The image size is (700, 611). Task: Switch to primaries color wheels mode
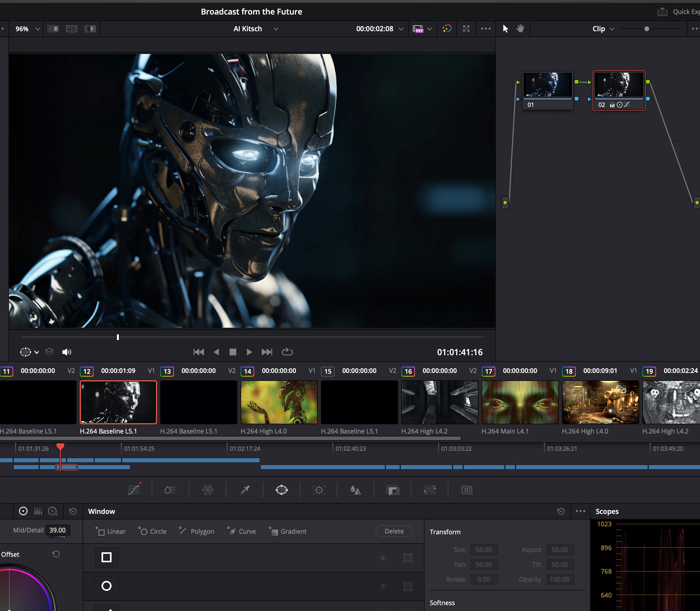pyautogui.click(x=23, y=511)
